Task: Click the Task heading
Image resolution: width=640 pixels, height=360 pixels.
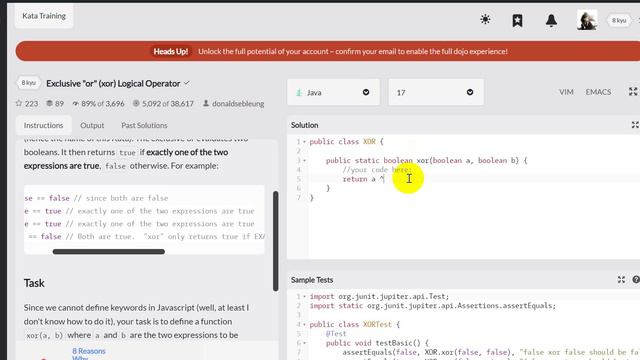Action: [x=34, y=283]
